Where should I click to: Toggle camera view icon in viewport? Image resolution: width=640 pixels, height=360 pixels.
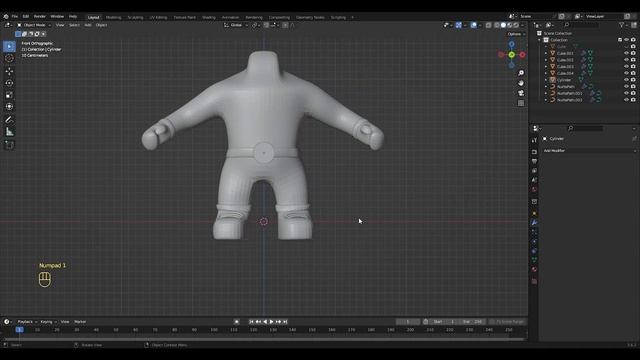pyautogui.click(x=521, y=93)
